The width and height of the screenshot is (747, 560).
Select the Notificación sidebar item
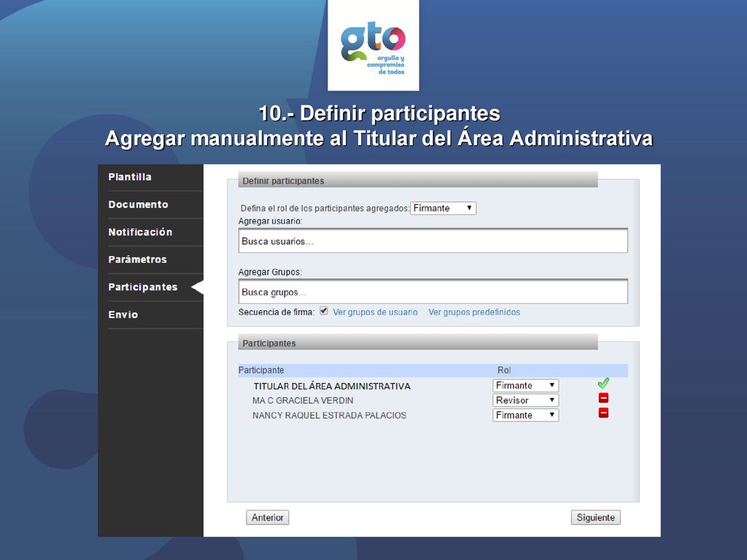coord(140,232)
